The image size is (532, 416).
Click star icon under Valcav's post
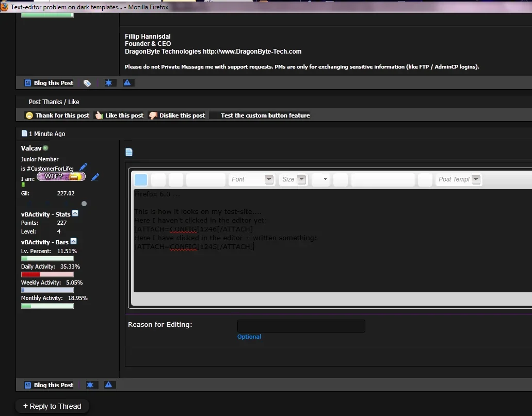point(90,385)
